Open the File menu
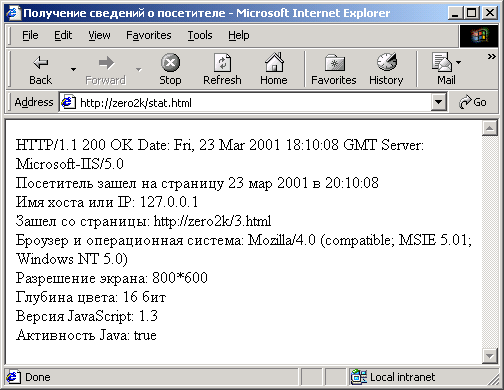 [x=30, y=35]
